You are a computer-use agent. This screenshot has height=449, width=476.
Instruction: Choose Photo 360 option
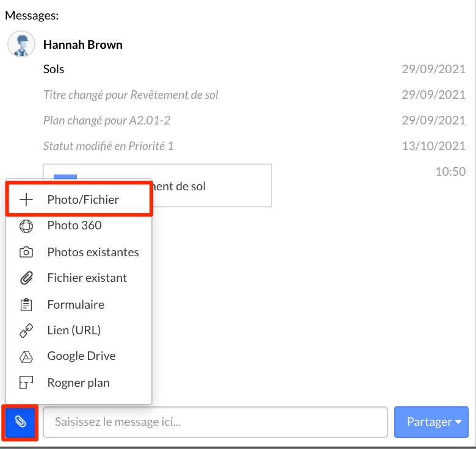pos(79,226)
